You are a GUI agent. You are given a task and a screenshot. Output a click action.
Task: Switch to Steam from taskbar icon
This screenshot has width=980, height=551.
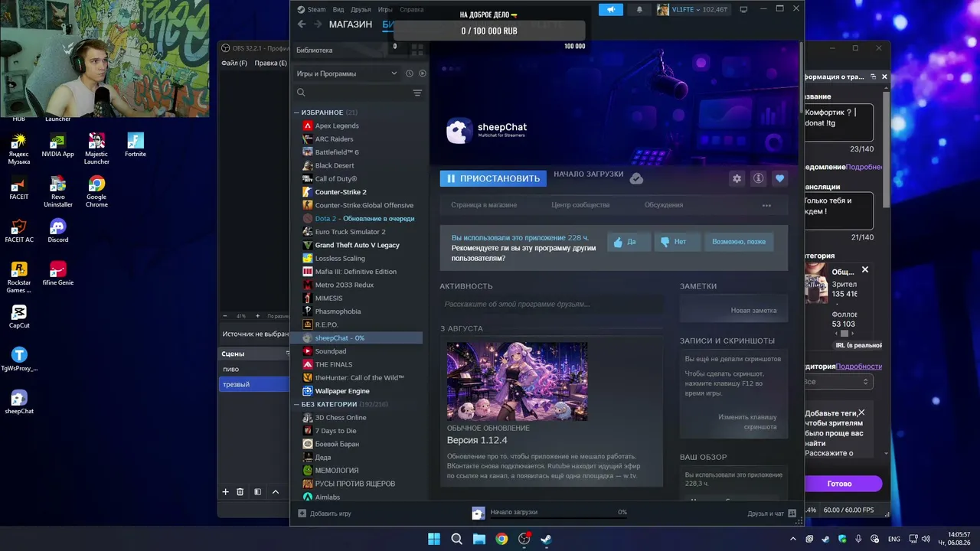click(546, 539)
